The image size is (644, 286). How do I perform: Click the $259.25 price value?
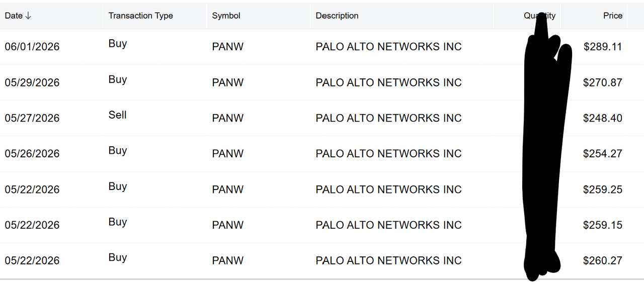point(603,189)
